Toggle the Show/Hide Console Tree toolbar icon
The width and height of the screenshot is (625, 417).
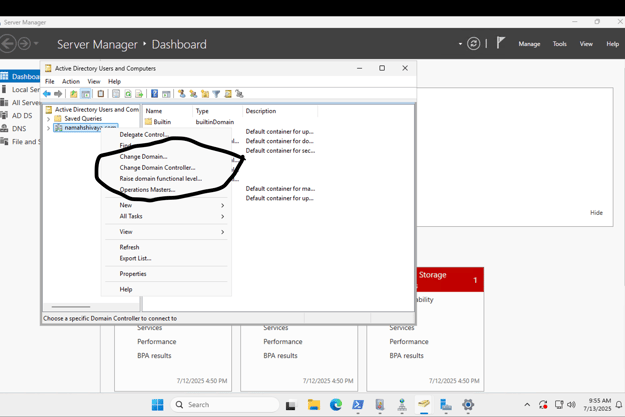point(85,94)
